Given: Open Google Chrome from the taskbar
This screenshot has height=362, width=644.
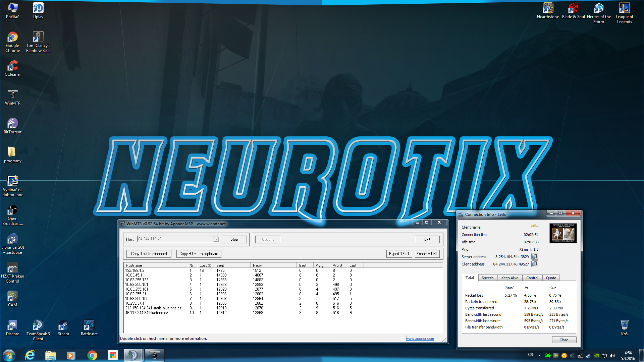Looking at the screenshot, I should click(92, 355).
